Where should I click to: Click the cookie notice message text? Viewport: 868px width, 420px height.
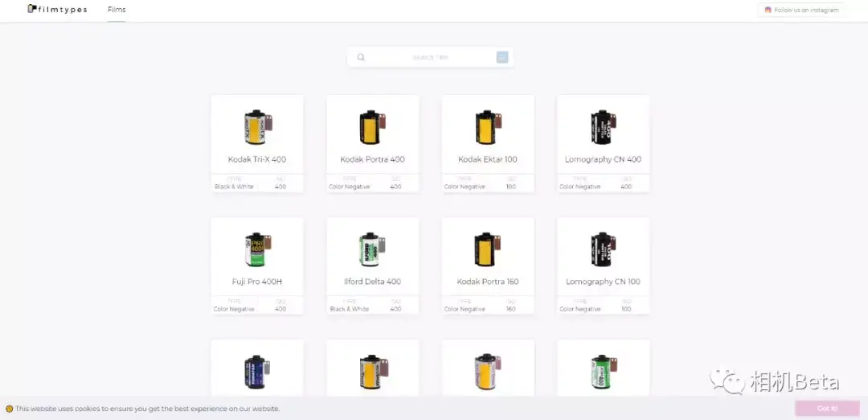[x=147, y=409]
